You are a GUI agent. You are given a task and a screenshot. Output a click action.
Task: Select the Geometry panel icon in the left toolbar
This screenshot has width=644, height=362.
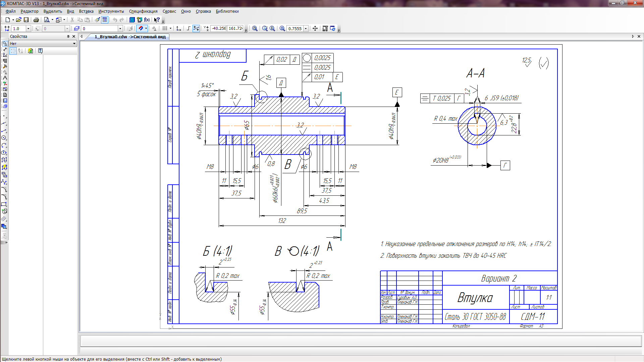5,44
